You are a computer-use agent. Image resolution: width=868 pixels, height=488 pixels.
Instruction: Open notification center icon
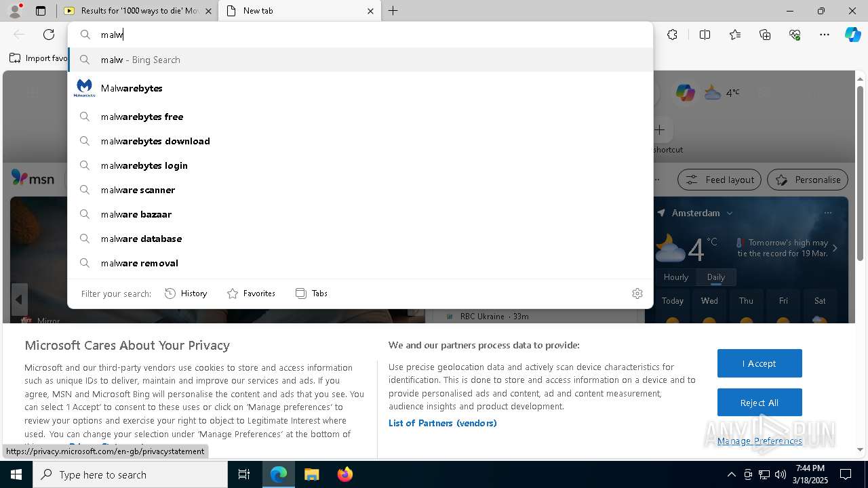click(x=846, y=474)
